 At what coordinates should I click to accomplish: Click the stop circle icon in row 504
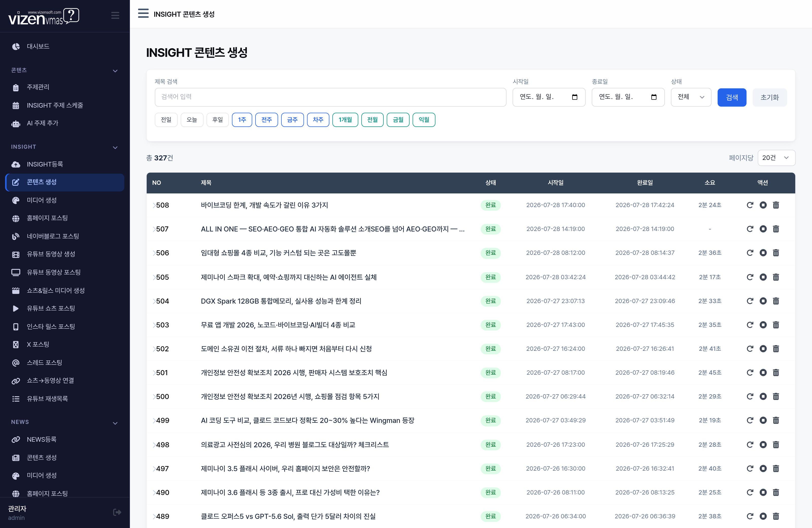coord(763,301)
